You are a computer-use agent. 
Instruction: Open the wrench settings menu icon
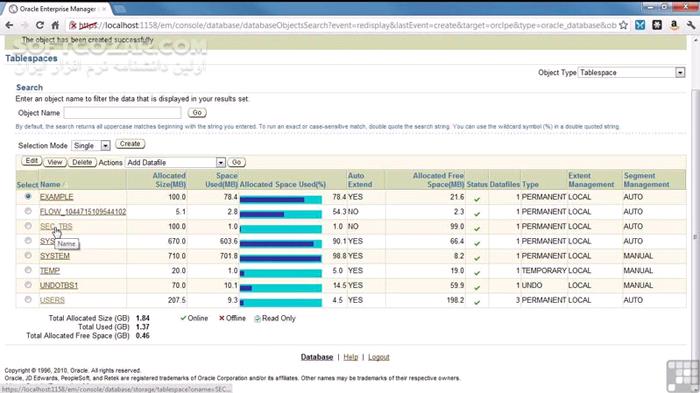tap(690, 25)
